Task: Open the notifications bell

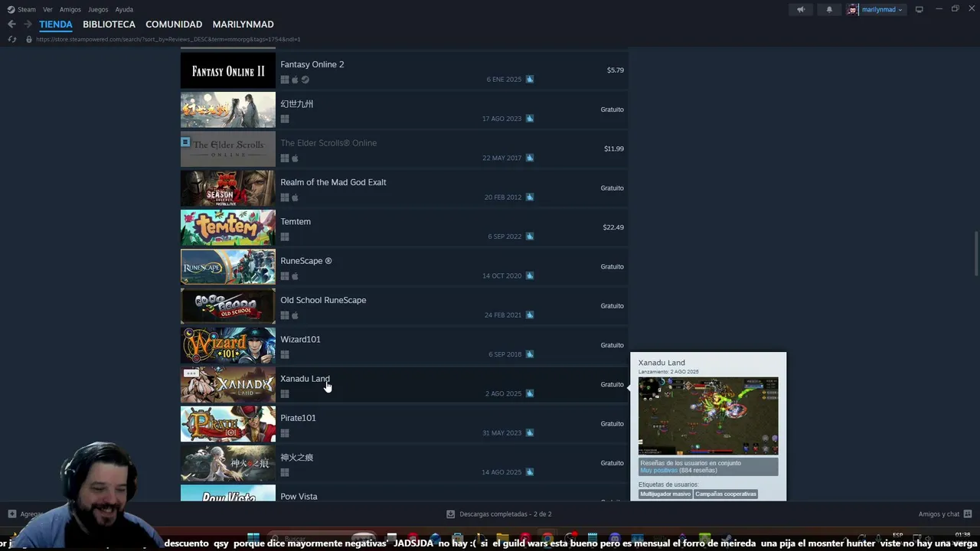Action: (829, 9)
